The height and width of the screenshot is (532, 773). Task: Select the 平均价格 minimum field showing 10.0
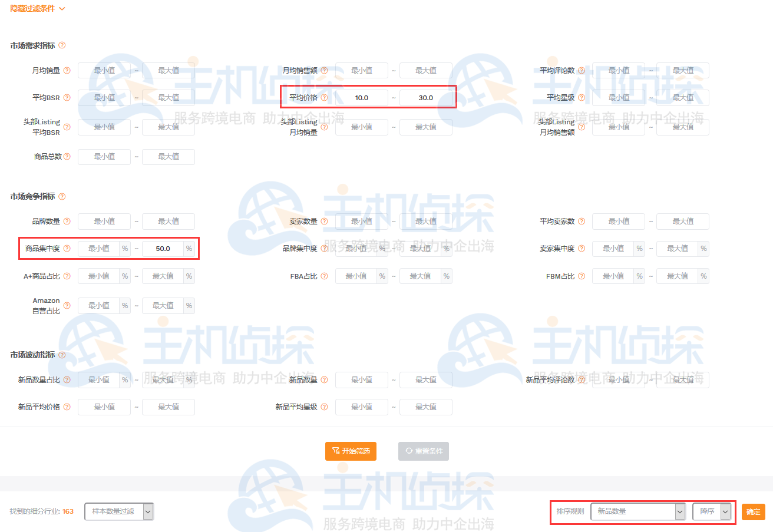[x=361, y=97]
